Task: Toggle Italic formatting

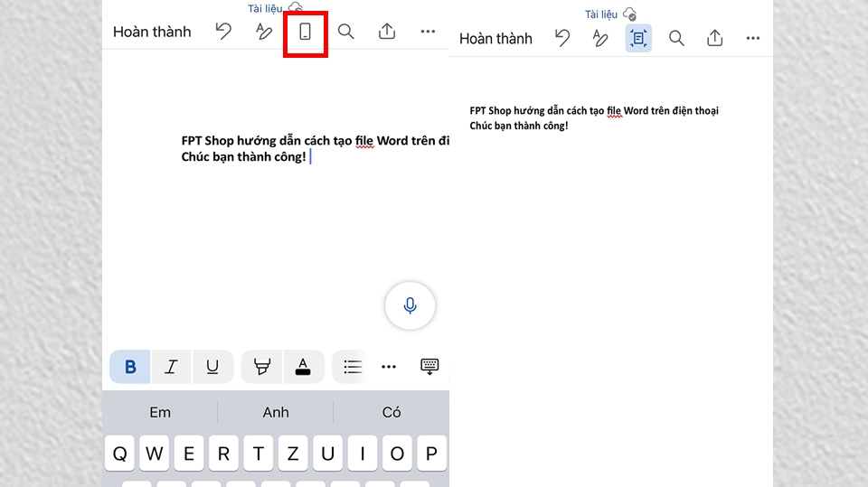Action: tap(171, 366)
